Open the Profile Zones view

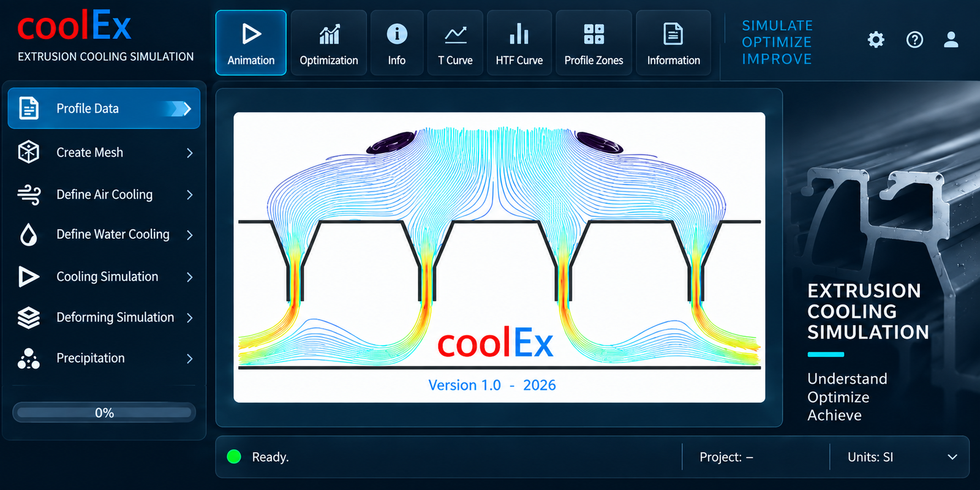click(594, 43)
